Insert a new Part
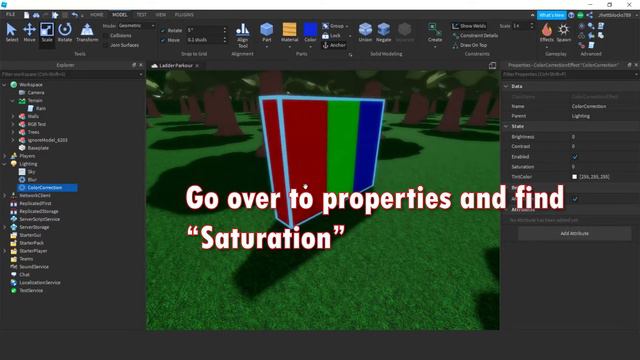 tap(267, 33)
